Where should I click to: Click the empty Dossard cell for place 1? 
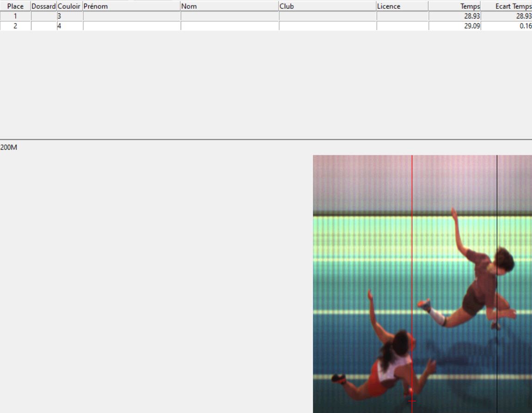pyautogui.click(x=44, y=16)
